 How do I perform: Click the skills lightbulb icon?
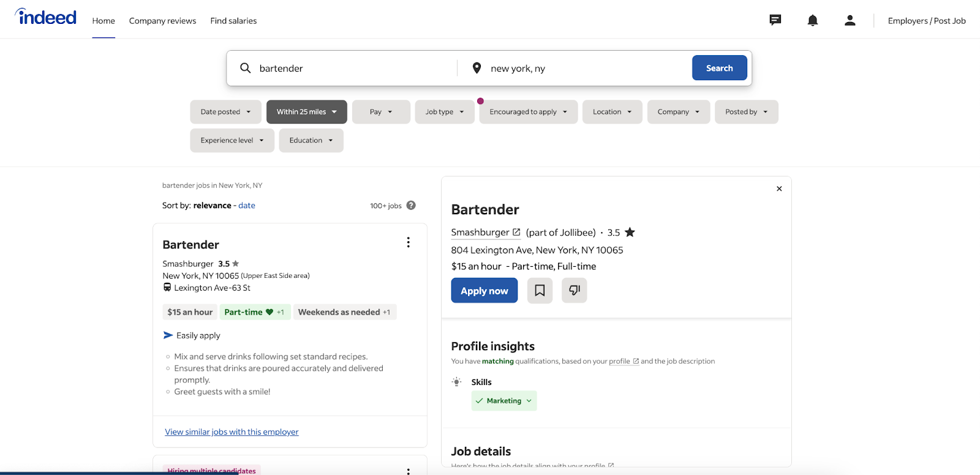[457, 382]
